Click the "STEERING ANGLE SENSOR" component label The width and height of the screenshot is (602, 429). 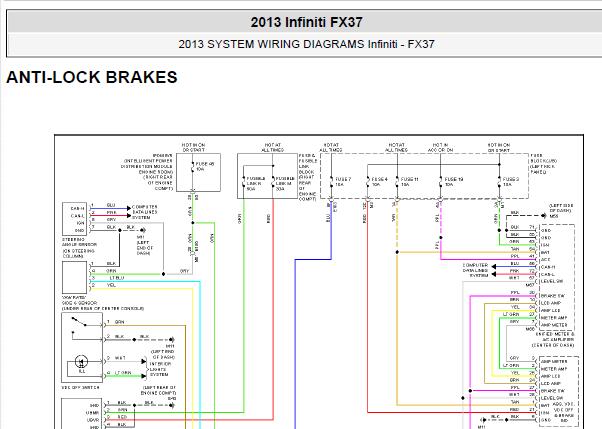point(79,242)
